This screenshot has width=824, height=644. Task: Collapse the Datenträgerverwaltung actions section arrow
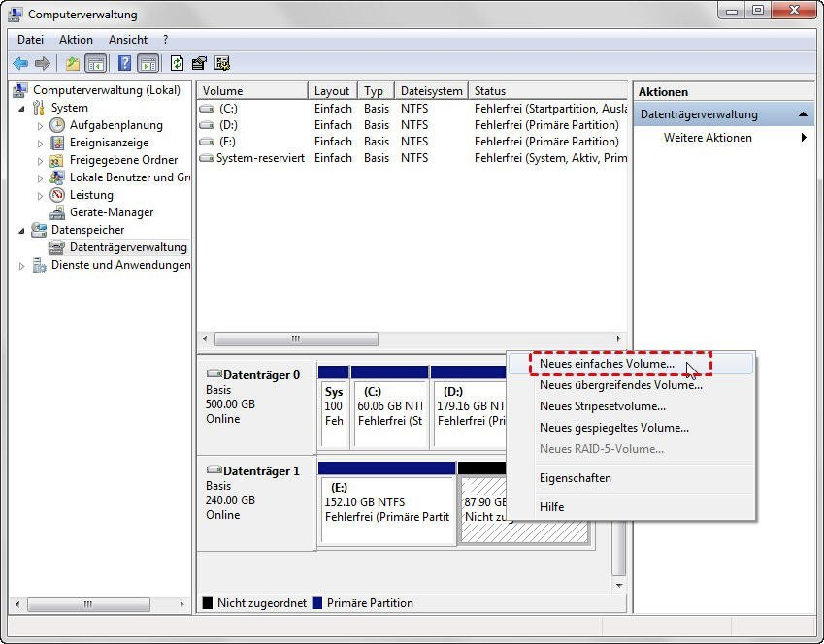tap(803, 114)
